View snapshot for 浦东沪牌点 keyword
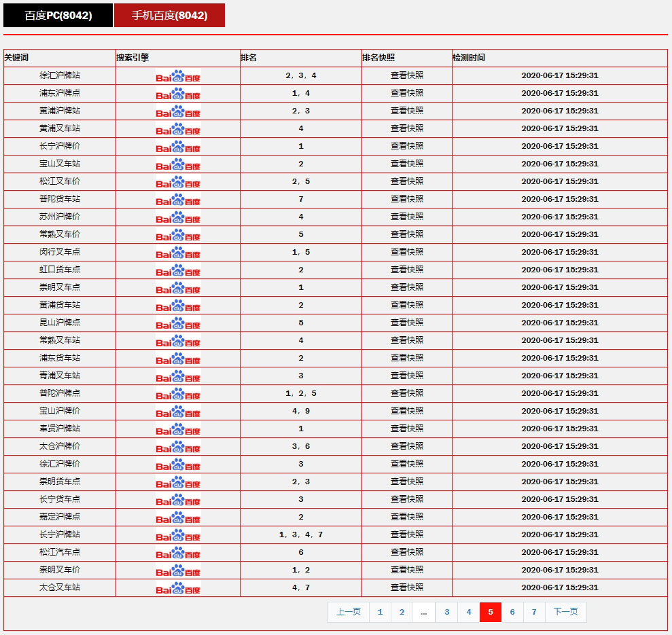 point(406,93)
